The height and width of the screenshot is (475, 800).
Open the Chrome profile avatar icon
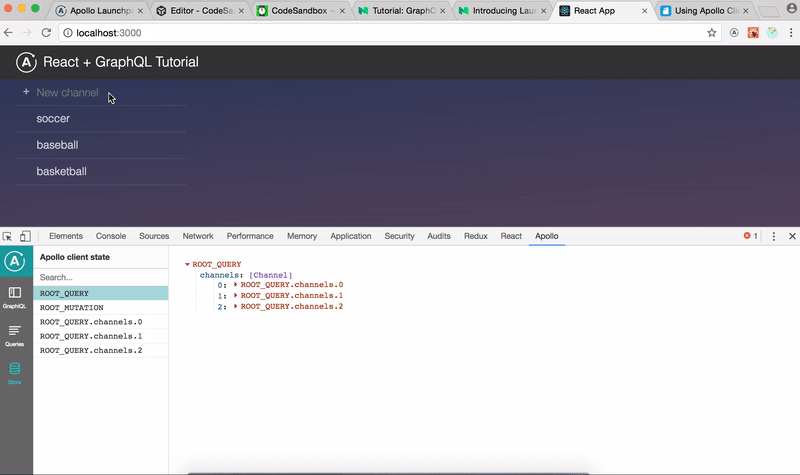pos(791,7)
